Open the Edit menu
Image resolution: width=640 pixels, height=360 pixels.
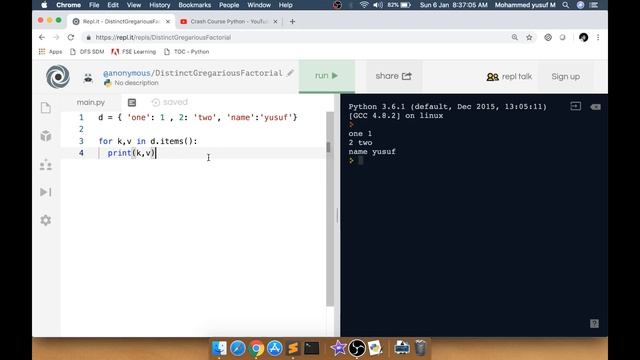point(113,5)
